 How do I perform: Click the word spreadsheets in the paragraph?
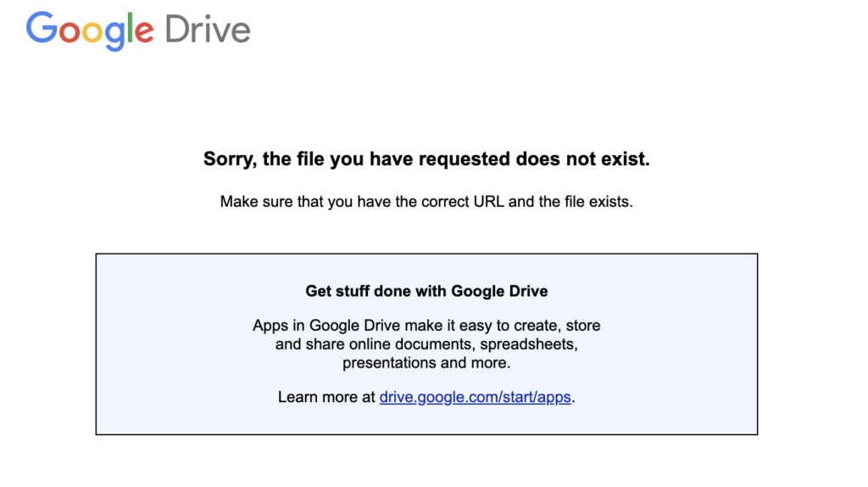pos(526,344)
